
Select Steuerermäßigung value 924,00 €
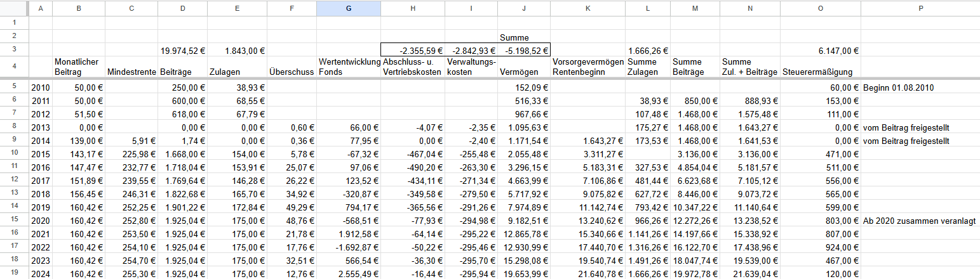coord(820,247)
